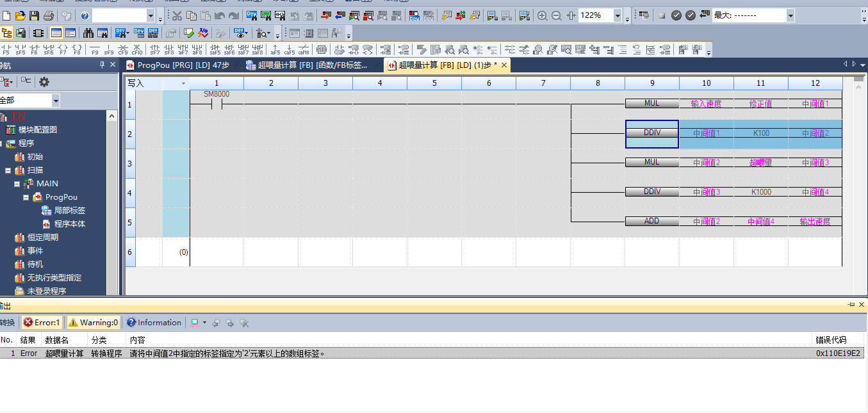Click the blue Help question mark icon
The width and height of the screenshot is (868, 413).
tap(85, 15)
